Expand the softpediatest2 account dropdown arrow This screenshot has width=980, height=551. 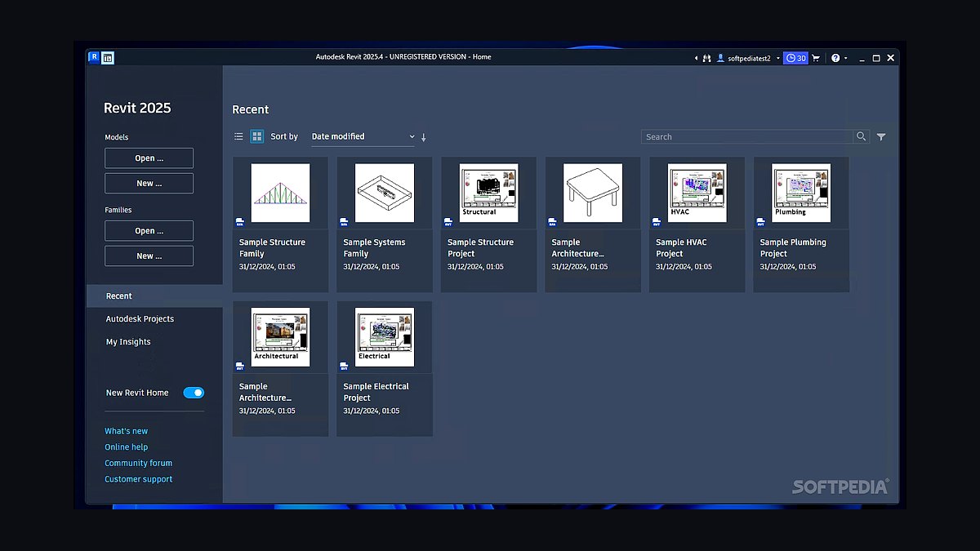pos(778,59)
